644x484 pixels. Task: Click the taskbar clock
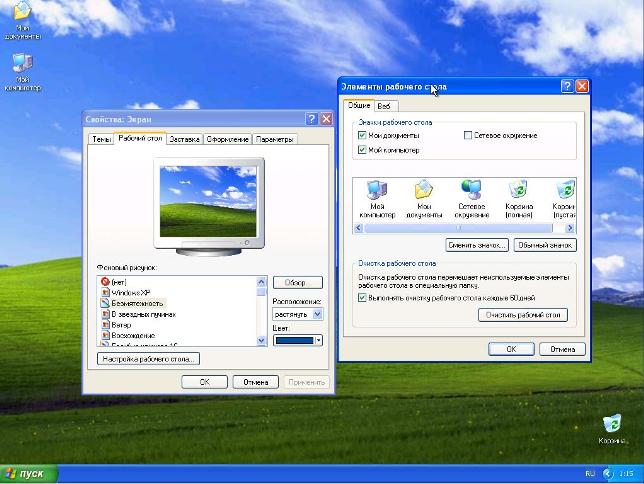tap(626, 474)
